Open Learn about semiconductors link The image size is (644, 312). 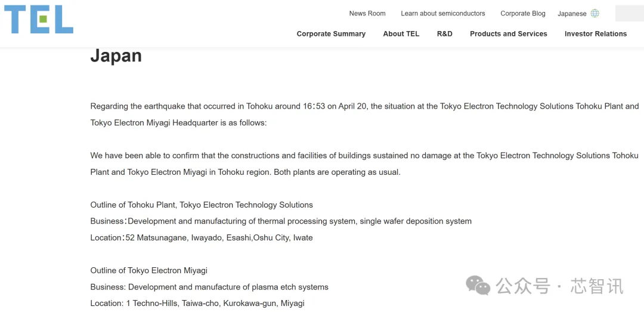pos(443,13)
